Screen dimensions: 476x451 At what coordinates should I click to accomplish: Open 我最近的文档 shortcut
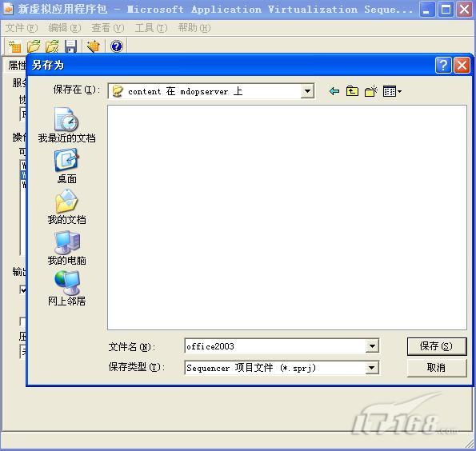point(66,125)
